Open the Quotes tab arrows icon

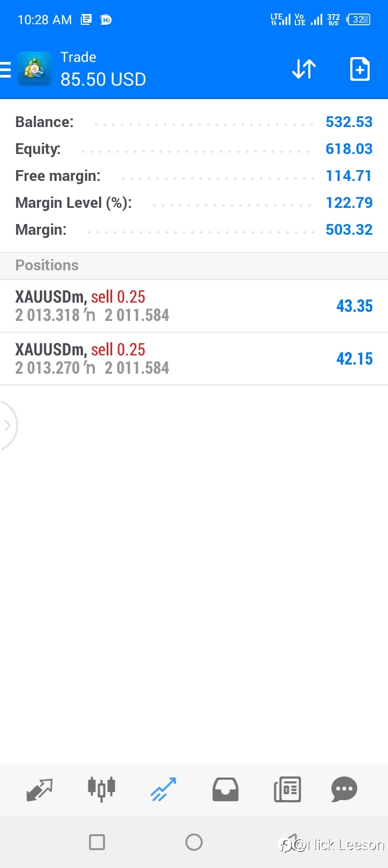[x=39, y=789]
